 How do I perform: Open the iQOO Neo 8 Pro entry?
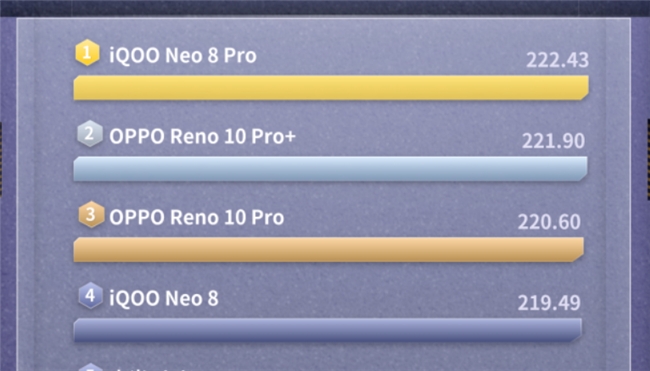click(183, 55)
